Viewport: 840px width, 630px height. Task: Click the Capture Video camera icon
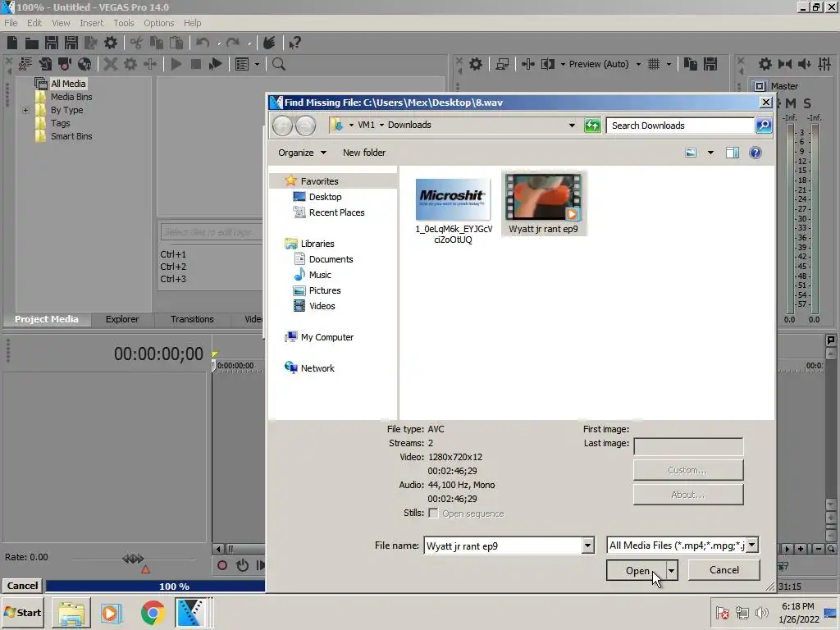coord(65,64)
